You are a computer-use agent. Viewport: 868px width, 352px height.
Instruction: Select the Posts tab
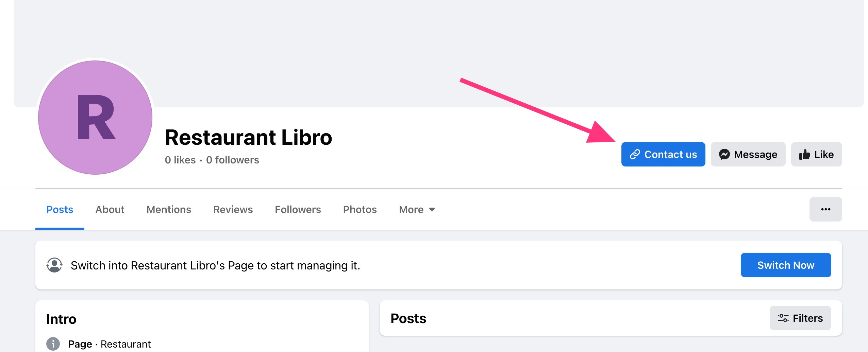pos(60,209)
